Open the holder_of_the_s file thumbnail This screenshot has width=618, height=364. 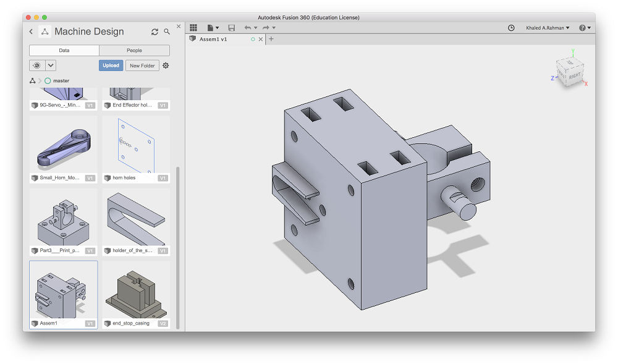pyautogui.click(x=136, y=218)
